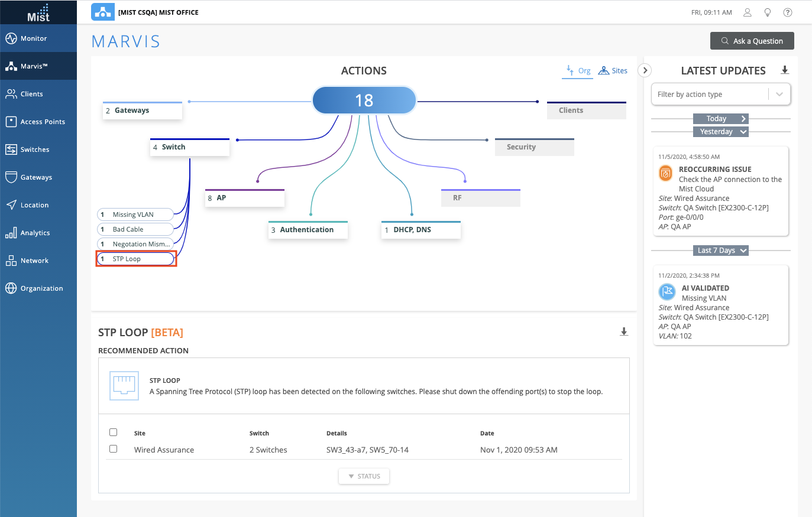The image size is (812, 517).
Task: Collapse the Last 7 Days section
Action: click(720, 251)
